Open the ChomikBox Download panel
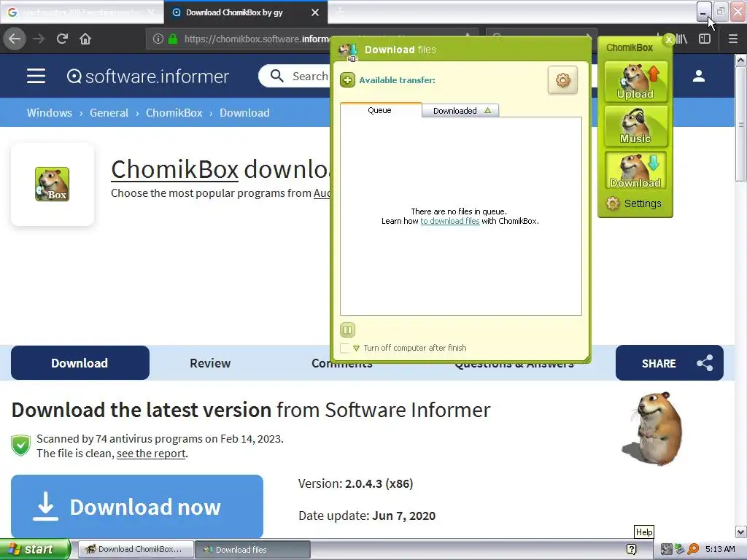The height and width of the screenshot is (560, 747). click(x=635, y=171)
